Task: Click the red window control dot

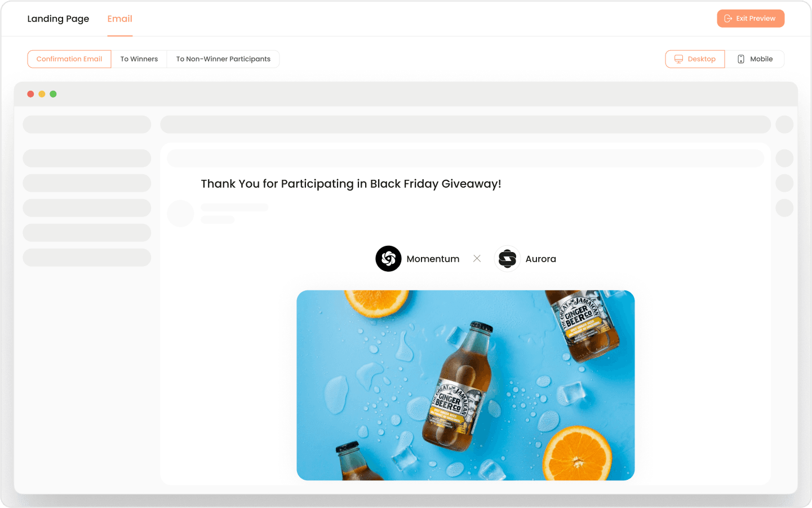Action: click(30, 94)
